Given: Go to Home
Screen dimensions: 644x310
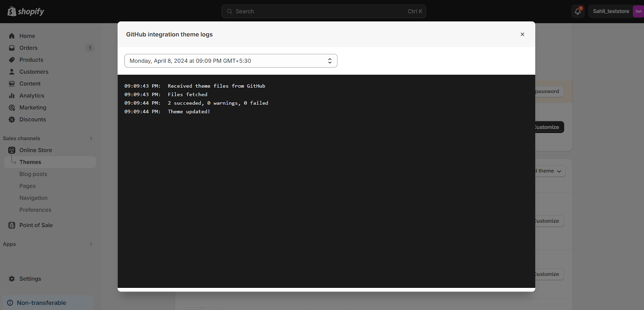Looking at the screenshot, I should point(27,36).
